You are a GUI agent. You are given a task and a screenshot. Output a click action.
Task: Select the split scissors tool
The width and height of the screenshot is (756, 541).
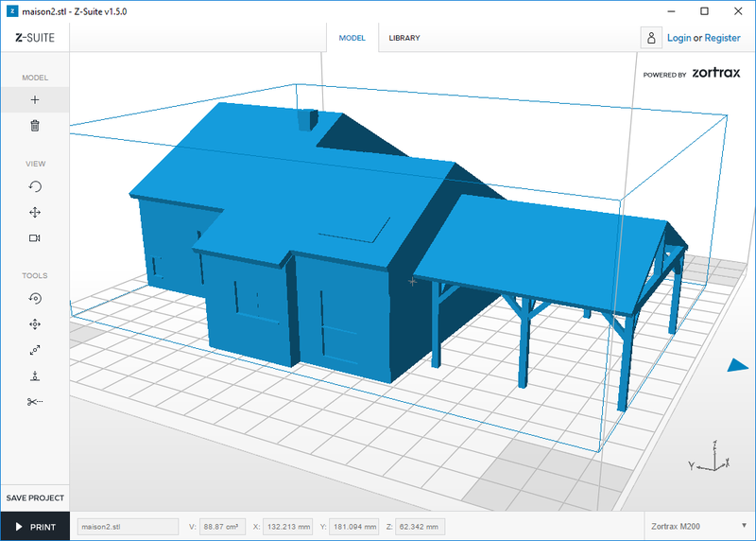click(35, 402)
